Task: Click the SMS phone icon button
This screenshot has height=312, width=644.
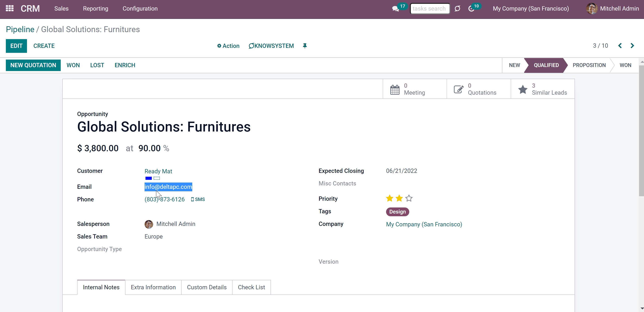Action: [x=198, y=199]
